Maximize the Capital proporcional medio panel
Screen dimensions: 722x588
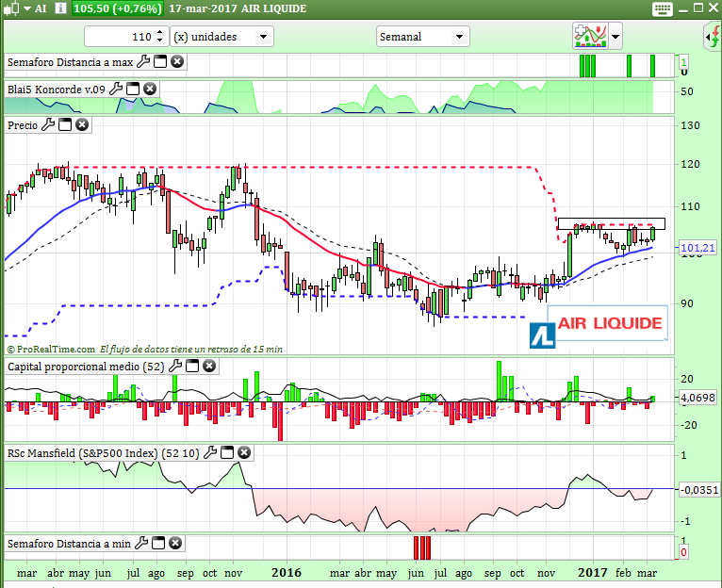coord(192,366)
